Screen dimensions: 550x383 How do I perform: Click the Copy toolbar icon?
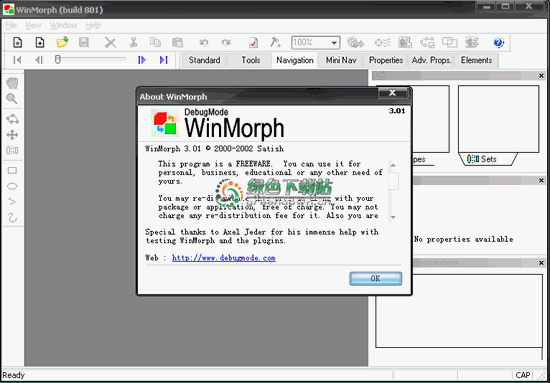tap(155, 42)
